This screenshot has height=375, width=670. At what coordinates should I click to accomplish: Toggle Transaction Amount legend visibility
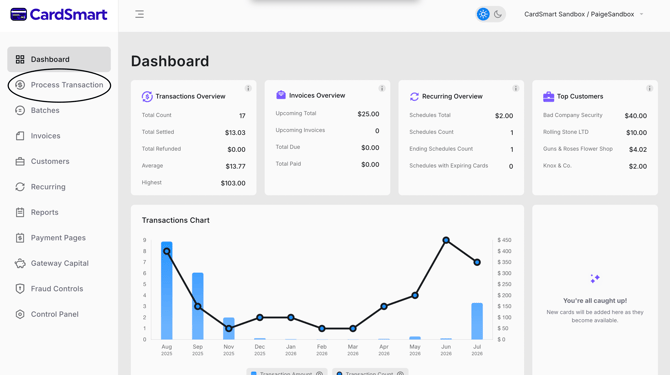point(287,373)
